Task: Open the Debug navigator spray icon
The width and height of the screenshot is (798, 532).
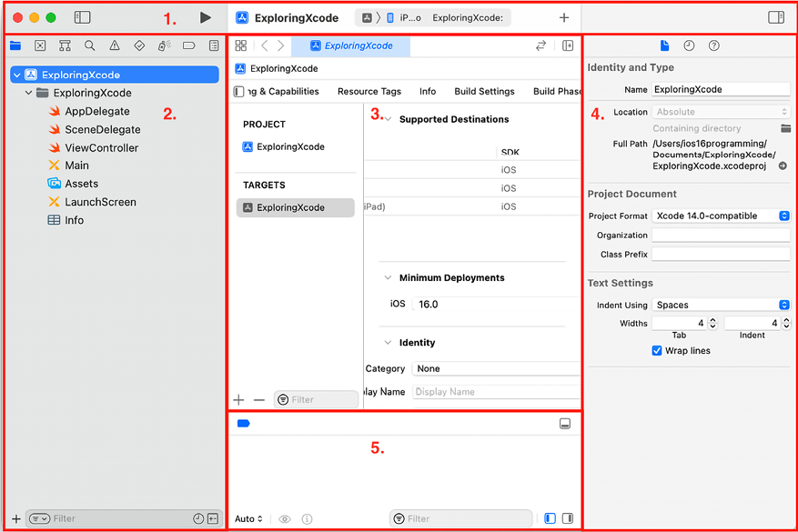Action: (x=164, y=45)
